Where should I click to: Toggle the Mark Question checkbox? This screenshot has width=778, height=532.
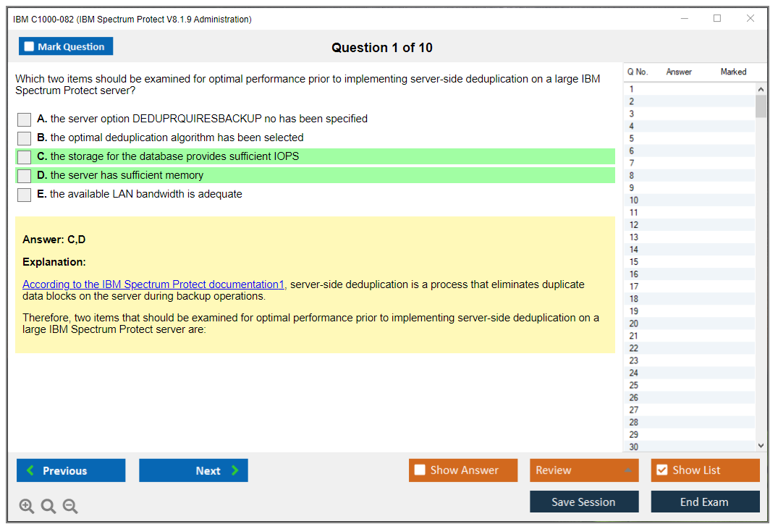pyautogui.click(x=30, y=47)
